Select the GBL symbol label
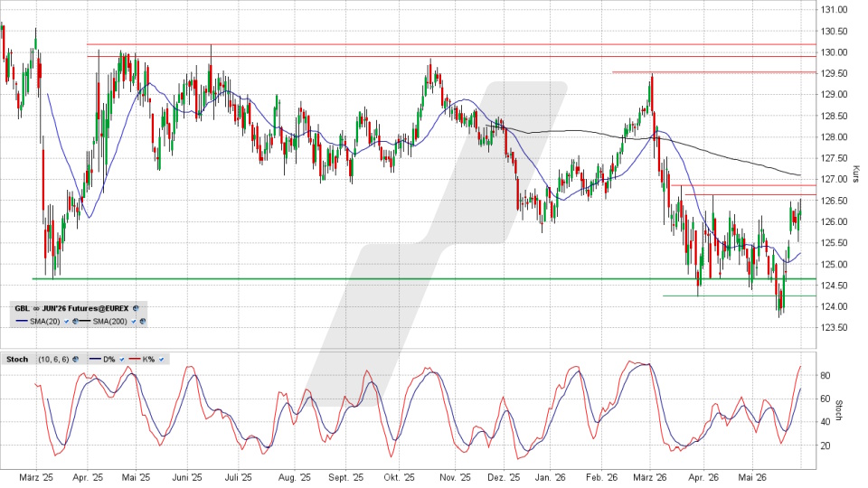This screenshot has width=868, height=488. click(x=22, y=309)
